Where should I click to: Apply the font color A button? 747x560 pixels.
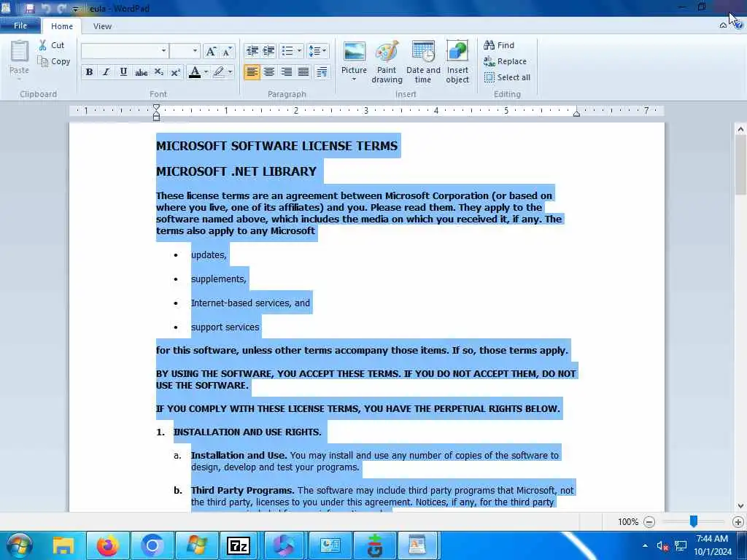[x=194, y=72]
